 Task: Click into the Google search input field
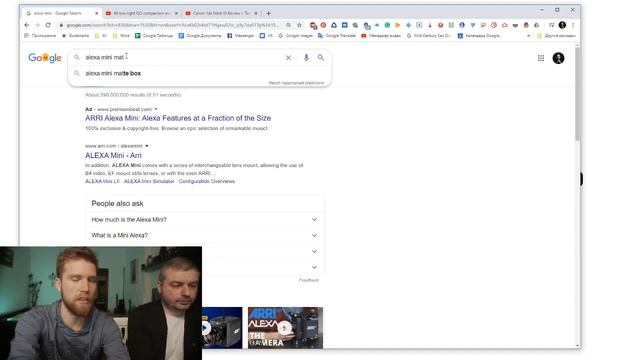(x=180, y=58)
